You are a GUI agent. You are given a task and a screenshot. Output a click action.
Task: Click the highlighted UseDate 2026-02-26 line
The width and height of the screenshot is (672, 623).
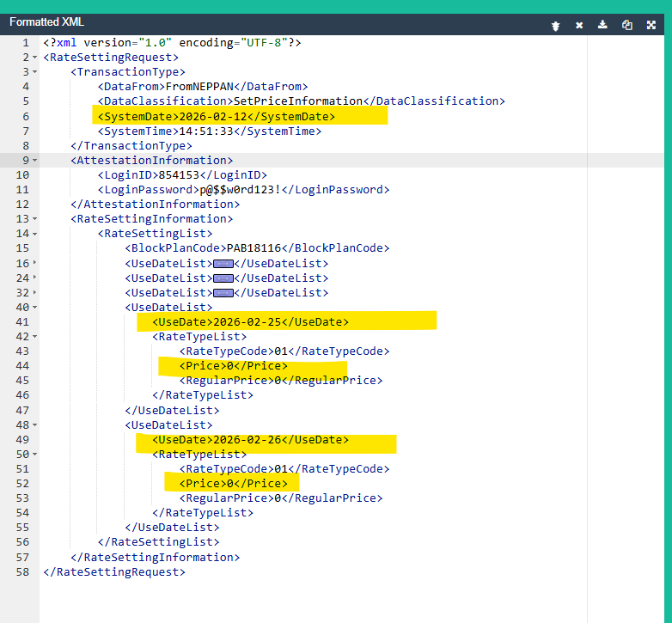click(250, 440)
